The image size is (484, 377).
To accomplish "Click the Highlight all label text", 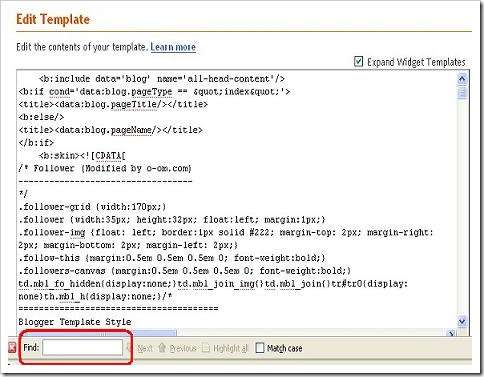I will (230, 348).
